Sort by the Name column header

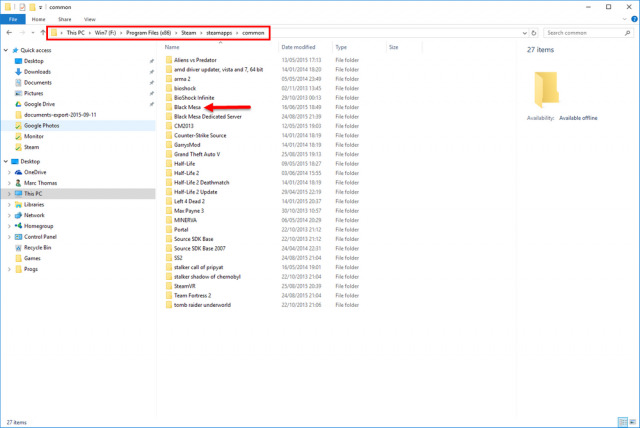click(172, 47)
